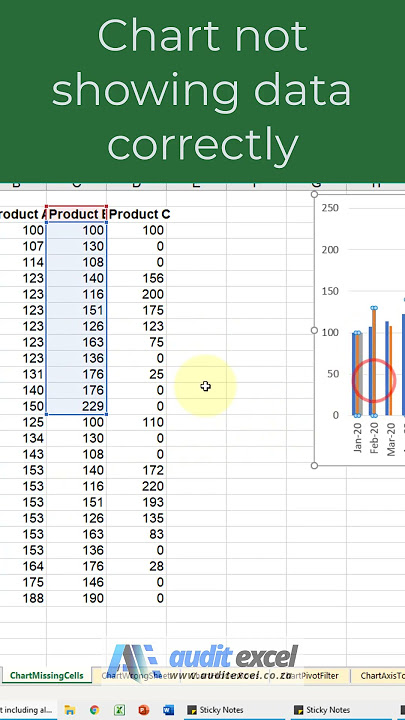405x720 pixels.
Task: Click the Product B header cell
Action: click(77, 214)
